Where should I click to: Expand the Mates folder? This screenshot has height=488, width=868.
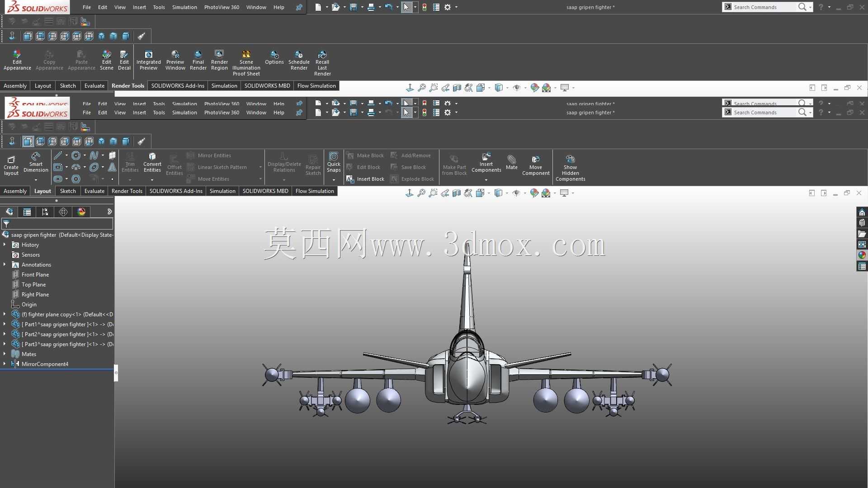click(5, 354)
